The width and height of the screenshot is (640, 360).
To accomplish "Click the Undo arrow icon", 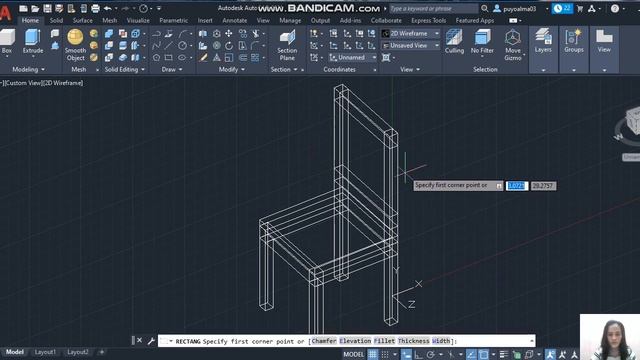I will tap(108, 8).
